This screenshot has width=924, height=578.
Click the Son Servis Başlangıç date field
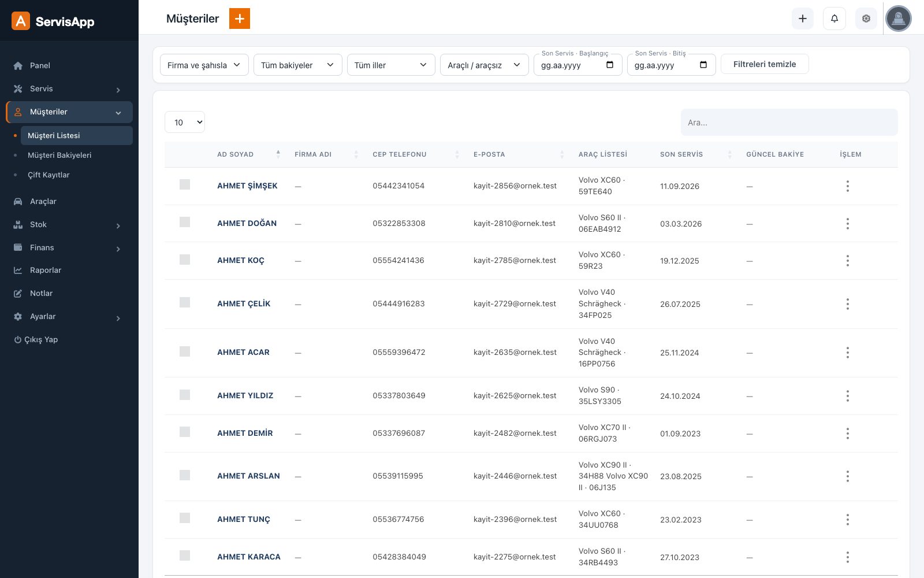(x=577, y=65)
